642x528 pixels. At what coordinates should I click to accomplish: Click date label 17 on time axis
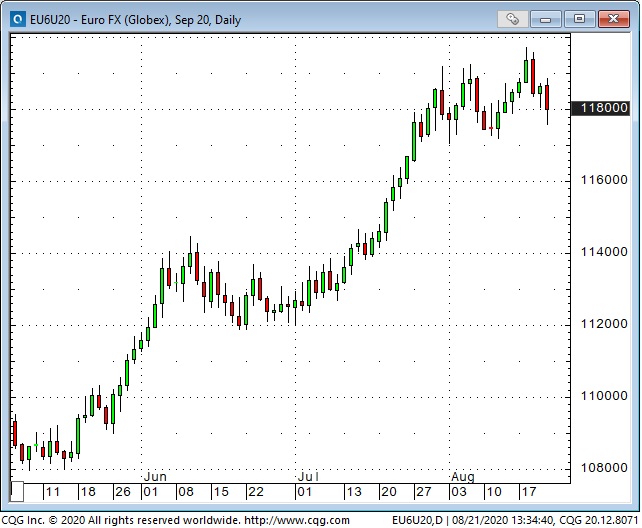[529, 492]
